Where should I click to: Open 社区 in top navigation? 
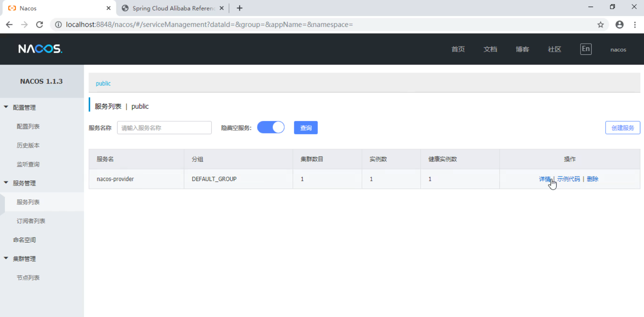tap(555, 49)
